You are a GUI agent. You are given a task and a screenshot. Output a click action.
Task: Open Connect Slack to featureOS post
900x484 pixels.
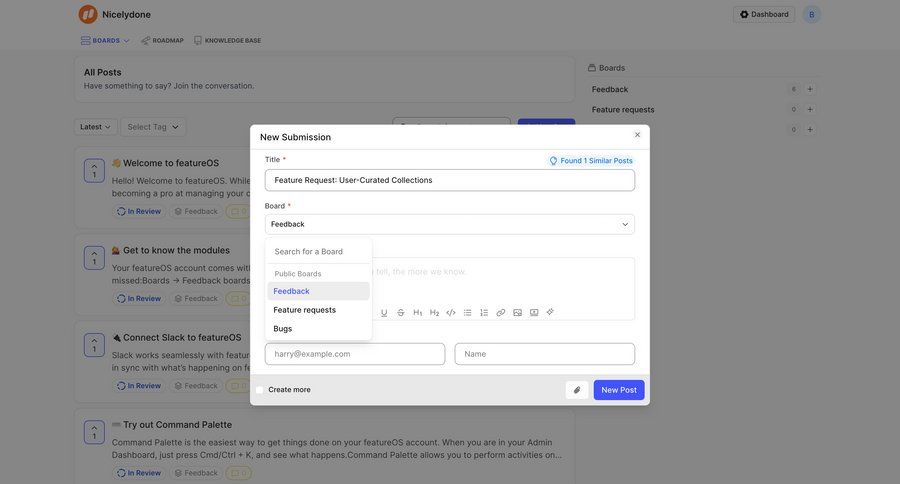point(182,338)
